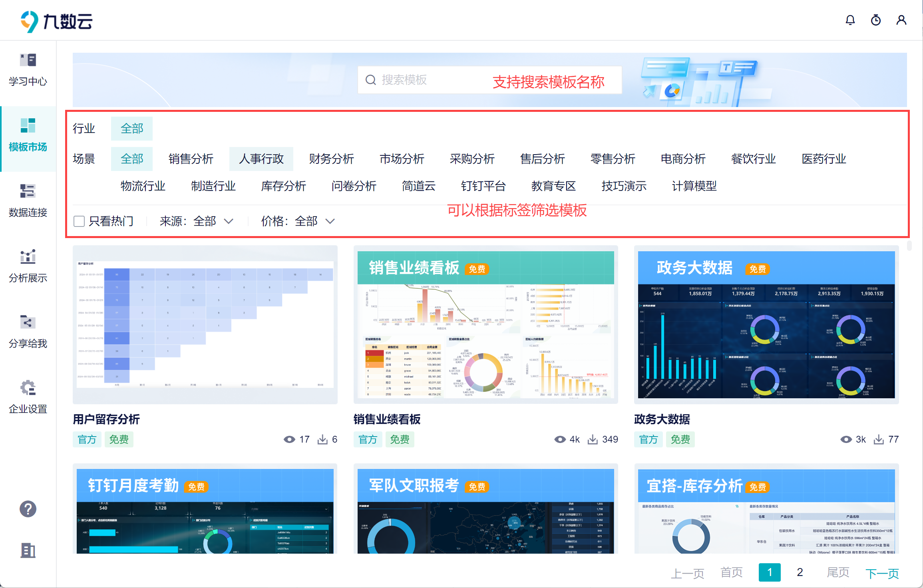Filter by 财务分析 scene tag

[x=332, y=159]
